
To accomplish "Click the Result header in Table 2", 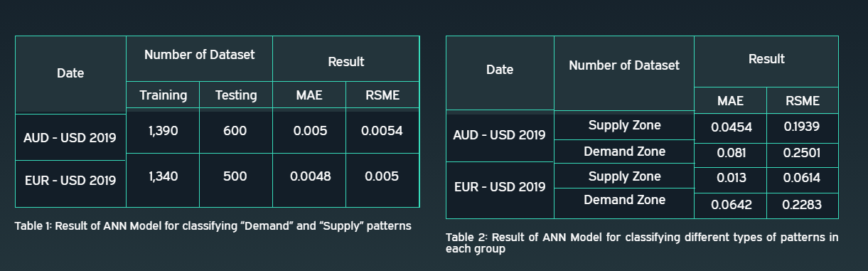I will [x=766, y=59].
